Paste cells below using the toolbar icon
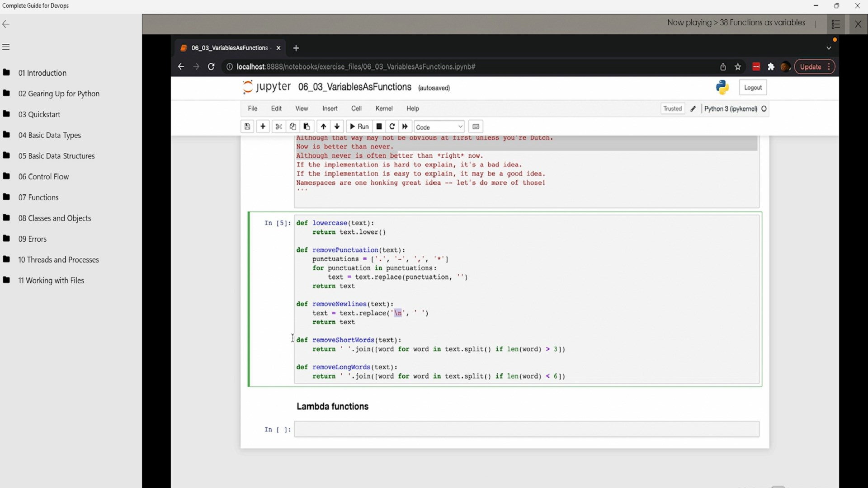Screen dimensions: 868x488 pos(307,127)
